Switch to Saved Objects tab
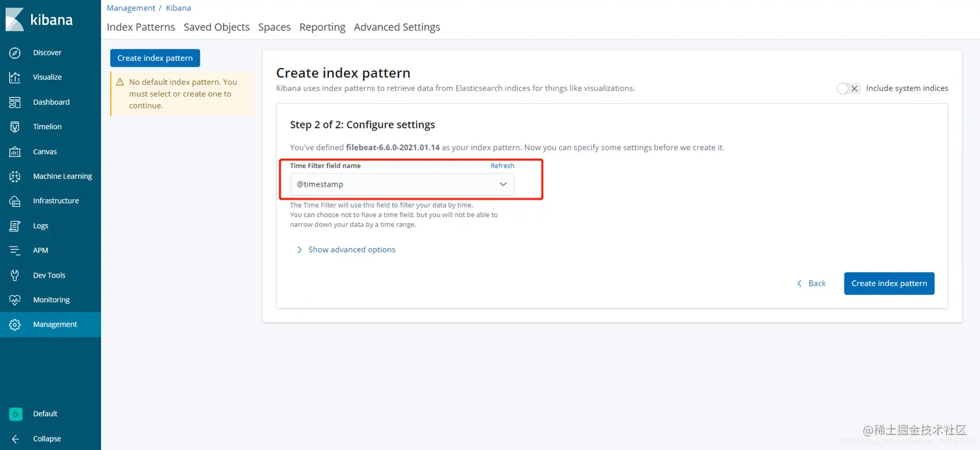The image size is (980, 450). 216,27
